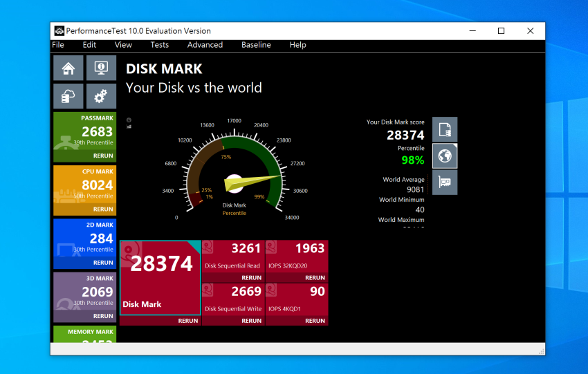
Task: Open the Tests menu
Action: pyautogui.click(x=159, y=45)
